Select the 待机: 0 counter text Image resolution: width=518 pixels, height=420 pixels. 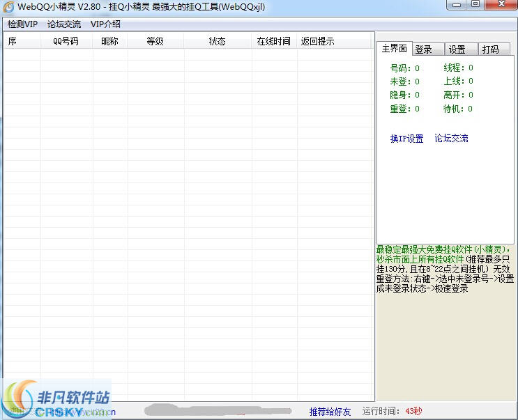(458, 109)
